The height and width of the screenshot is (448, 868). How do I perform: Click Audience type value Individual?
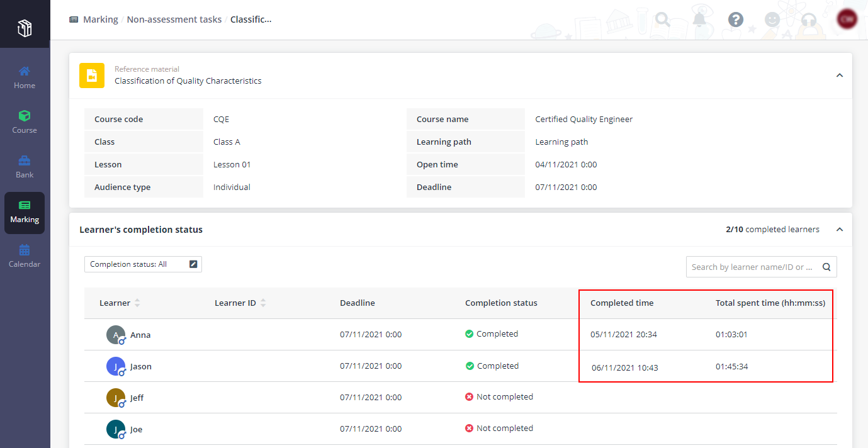pos(232,187)
